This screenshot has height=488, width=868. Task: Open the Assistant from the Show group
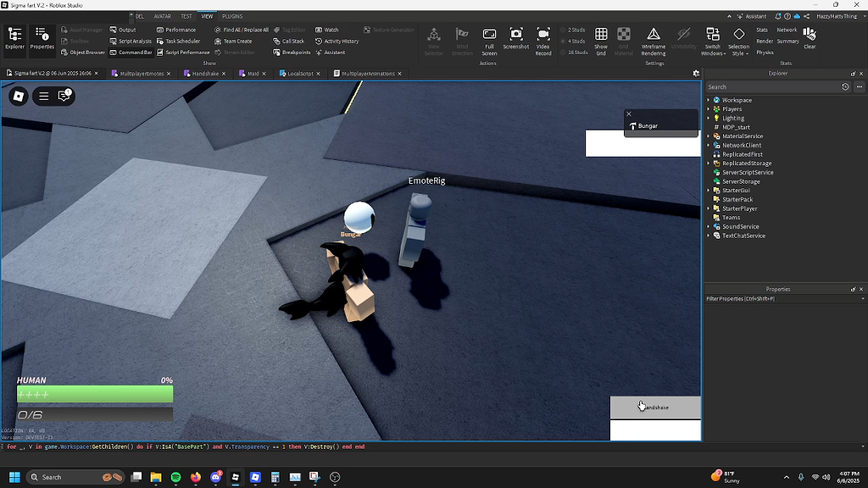pyautogui.click(x=330, y=53)
